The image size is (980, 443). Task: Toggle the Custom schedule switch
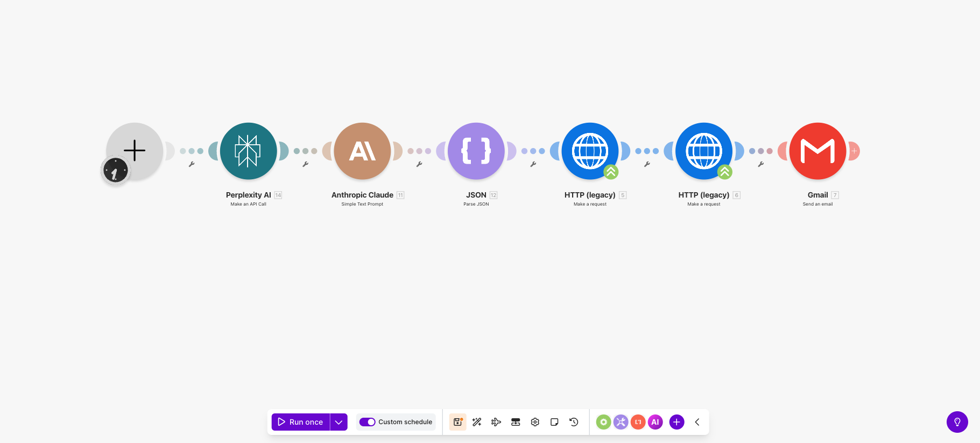point(368,422)
